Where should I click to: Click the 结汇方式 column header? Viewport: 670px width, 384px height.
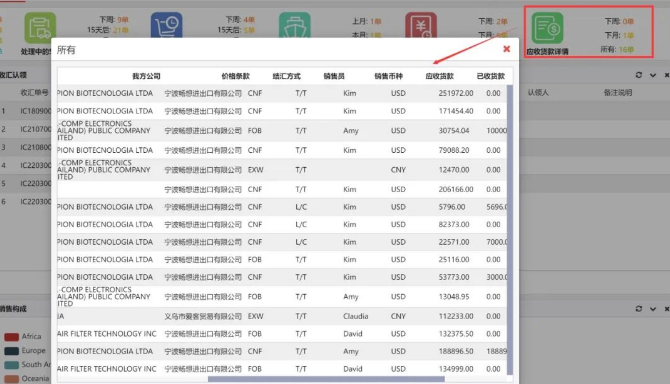coord(287,76)
